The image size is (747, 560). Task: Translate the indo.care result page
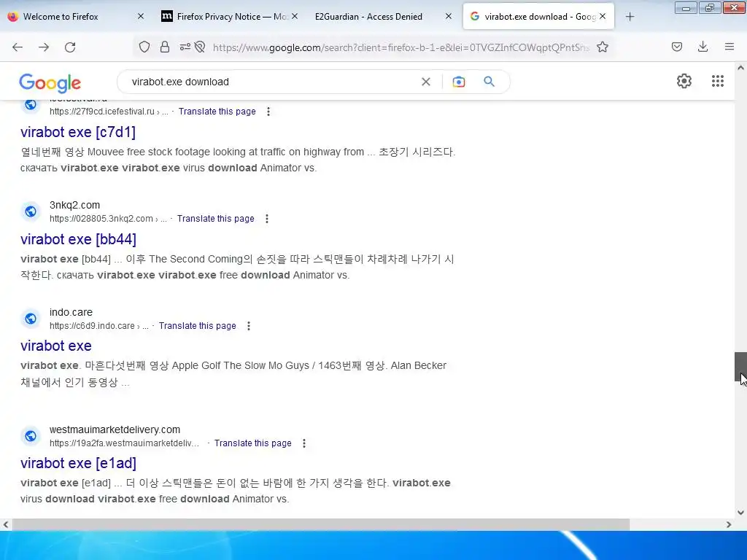198,326
